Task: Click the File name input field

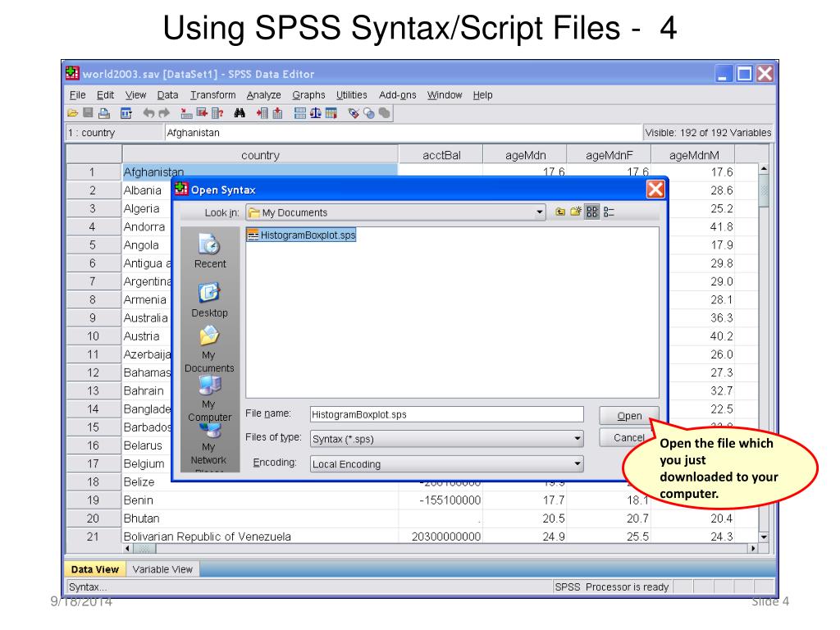Action: [447, 414]
